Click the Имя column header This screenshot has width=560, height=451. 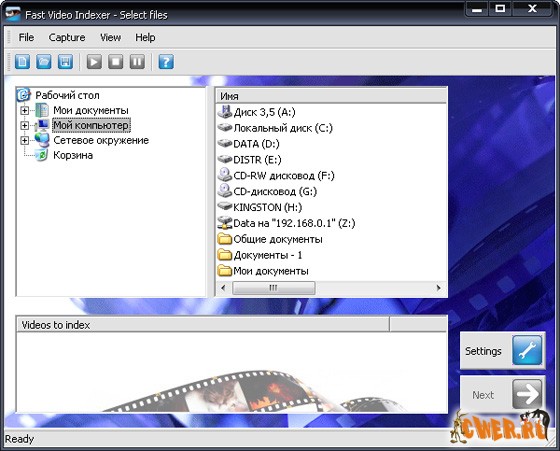[x=331, y=96]
